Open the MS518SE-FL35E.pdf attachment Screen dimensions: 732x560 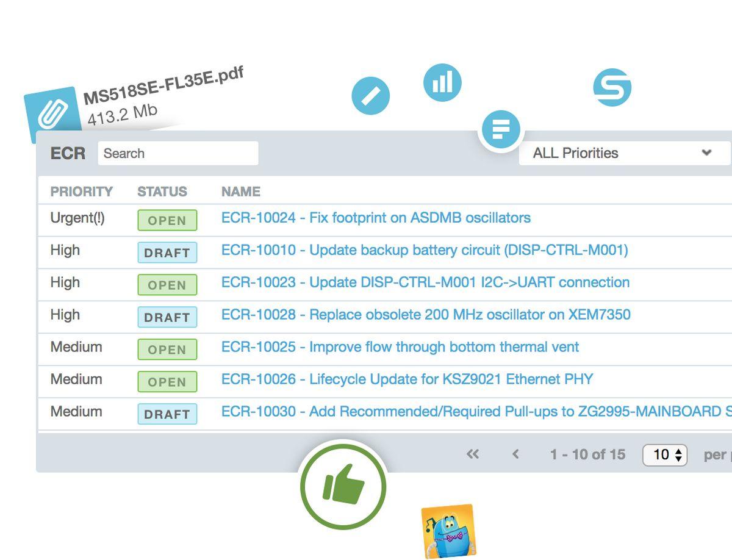coord(163,88)
